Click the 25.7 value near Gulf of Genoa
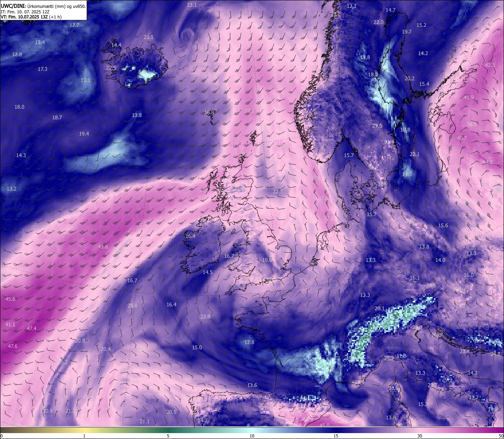The image size is (504, 439). point(389,358)
